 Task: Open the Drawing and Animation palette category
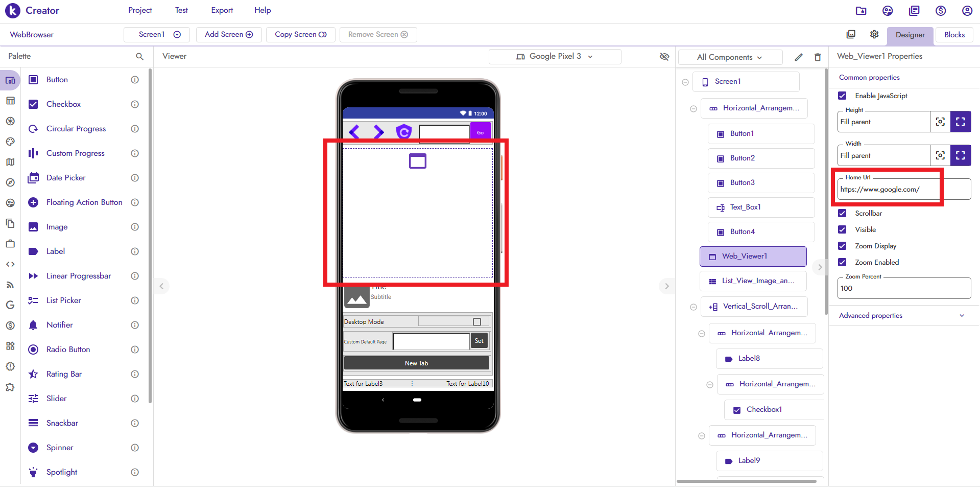(10, 142)
